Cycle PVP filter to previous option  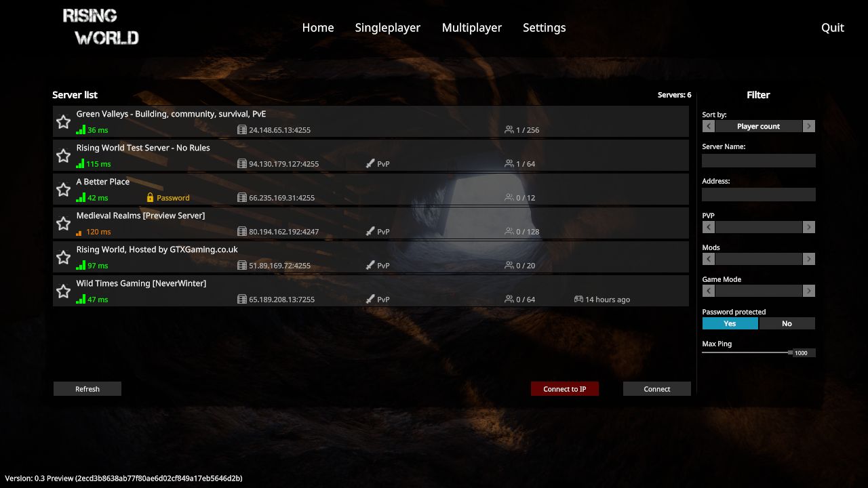pos(709,227)
